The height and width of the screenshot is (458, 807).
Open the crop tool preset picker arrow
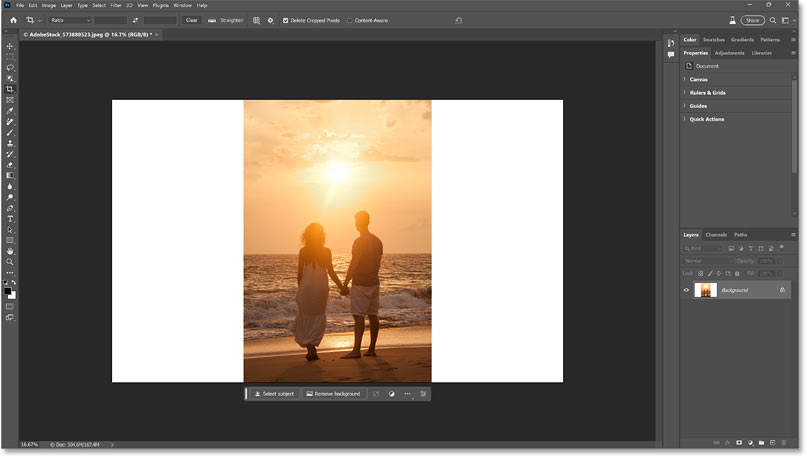pyautogui.click(x=39, y=21)
